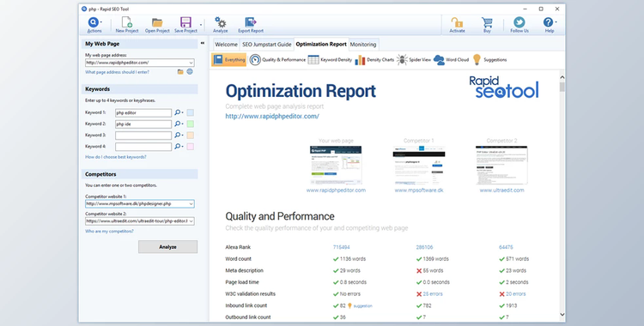Open the Word Cloud view
644x326 pixels.
(451, 60)
